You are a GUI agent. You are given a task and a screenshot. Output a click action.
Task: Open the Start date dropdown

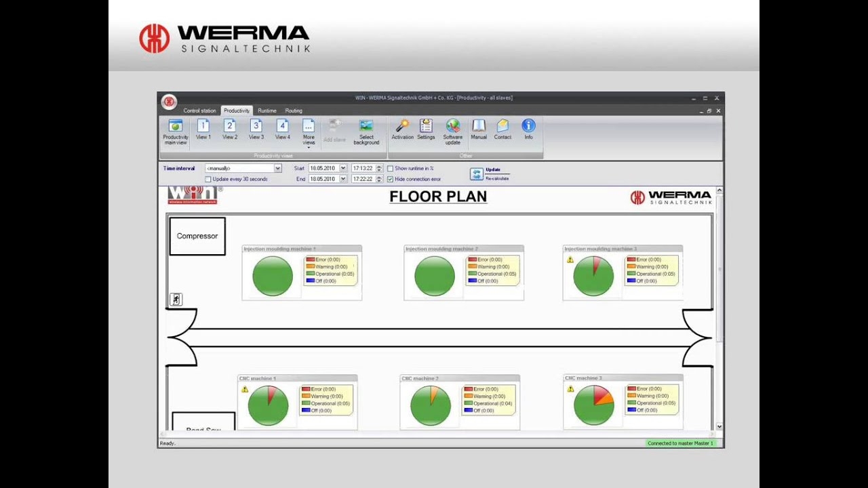coord(343,168)
